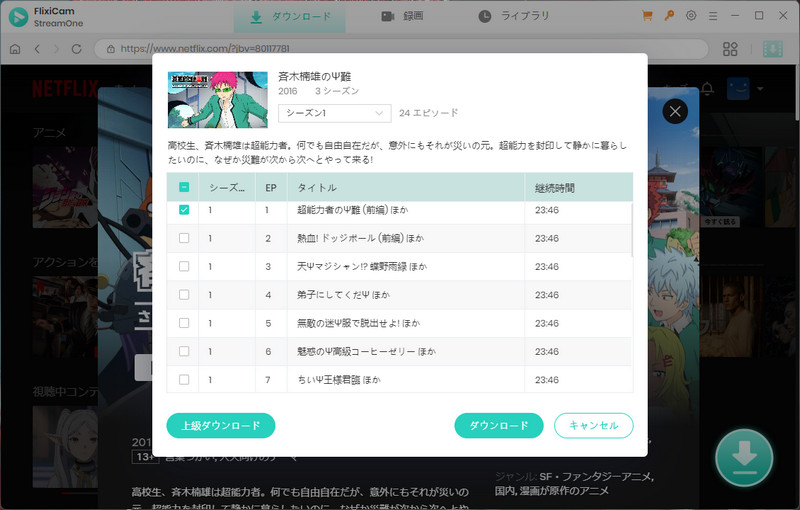Image resolution: width=800 pixels, height=510 pixels.
Task: Uncheck episode 1 超能力者のΨ難 checkbox
Action: (184, 210)
